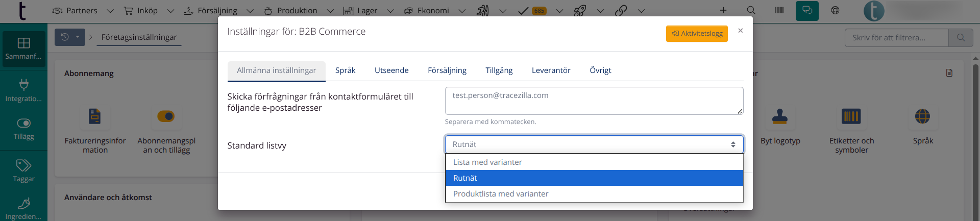Image resolution: width=980 pixels, height=221 pixels.
Task: Open the Tillgång tab
Action: [499, 70]
